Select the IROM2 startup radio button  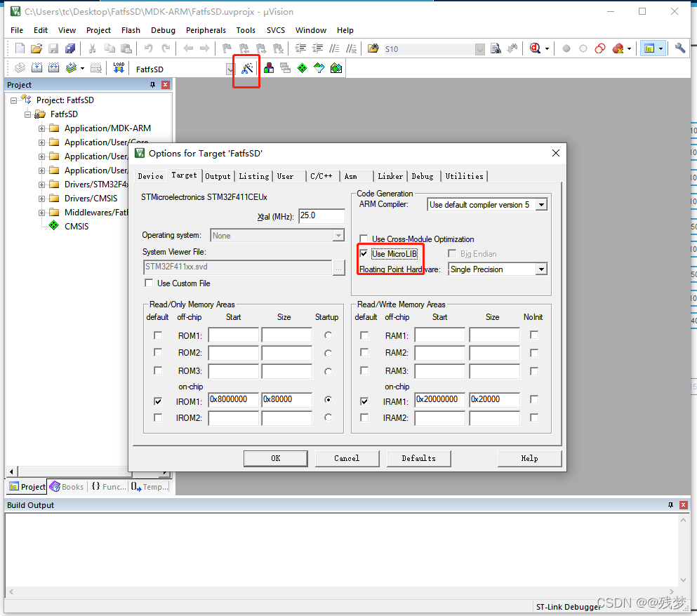click(327, 417)
